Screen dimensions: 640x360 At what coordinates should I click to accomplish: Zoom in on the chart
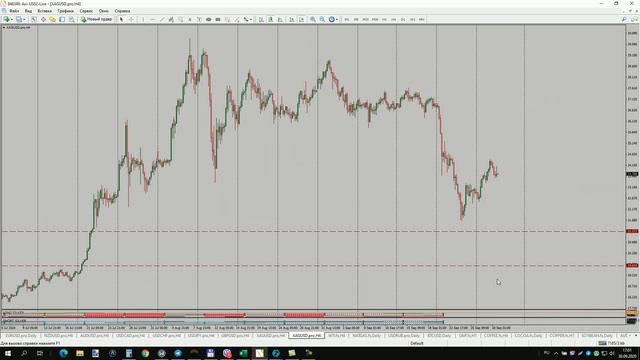(x=313, y=19)
